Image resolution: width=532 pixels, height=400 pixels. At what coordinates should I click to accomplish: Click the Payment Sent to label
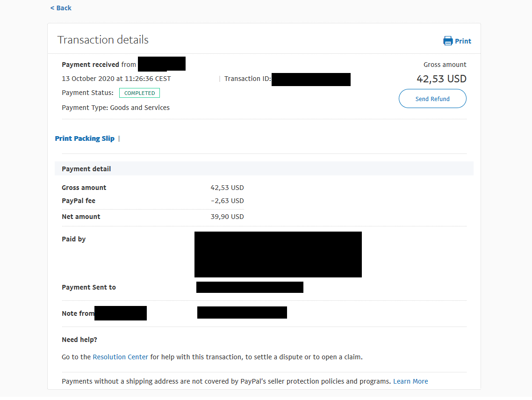(x=89, y=287)
